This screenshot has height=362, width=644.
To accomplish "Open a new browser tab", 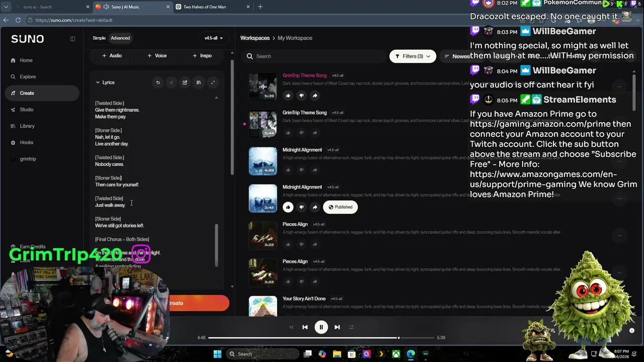I will point(260,7).
